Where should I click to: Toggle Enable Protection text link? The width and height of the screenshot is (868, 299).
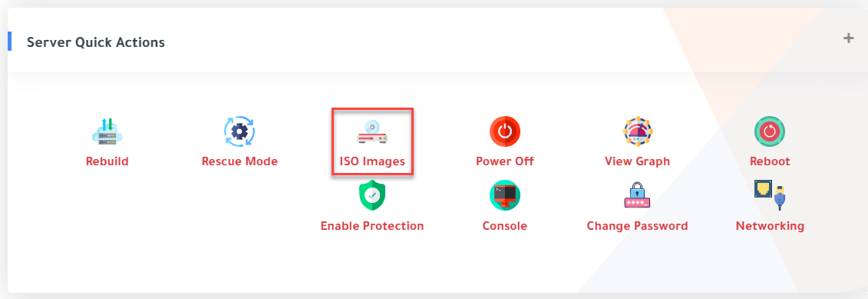[x=372, y=226]
